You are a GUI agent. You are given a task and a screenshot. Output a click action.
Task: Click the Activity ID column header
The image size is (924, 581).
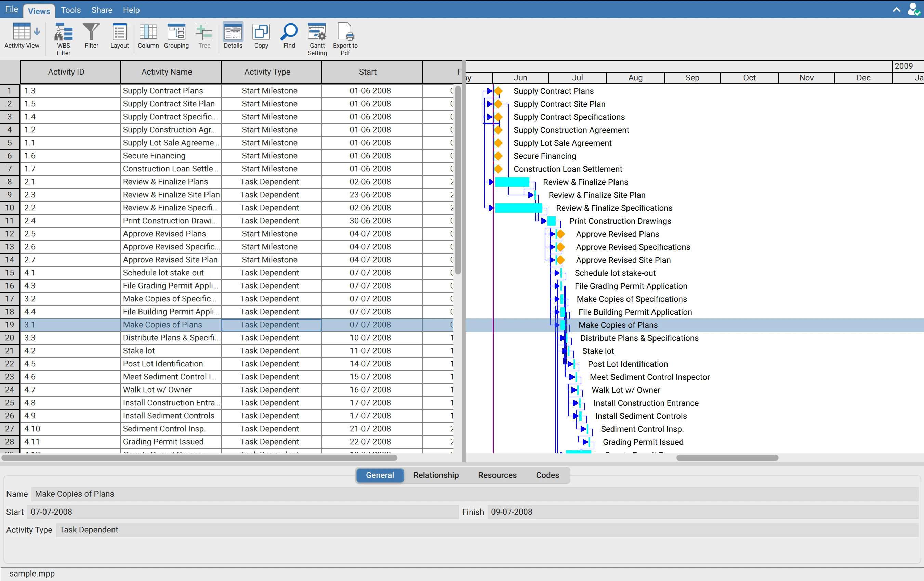point(70,72)
